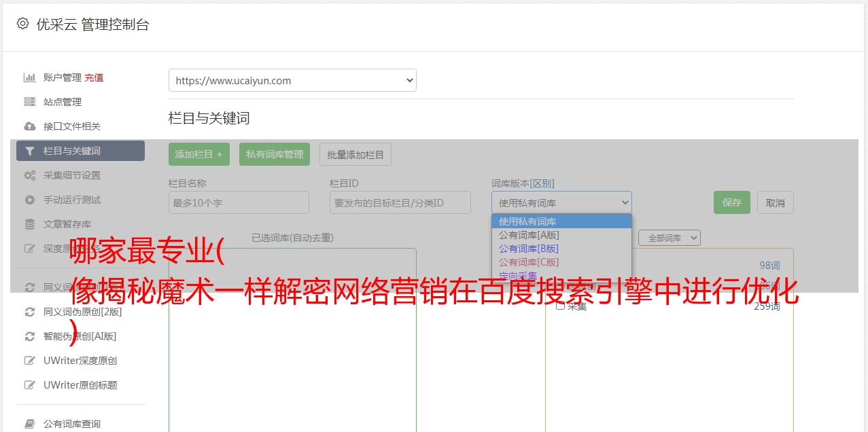The image size is (868, 432).
Task: Click the server icon for 站点管理
Action: pyautogui.click(x=29, y=102)
